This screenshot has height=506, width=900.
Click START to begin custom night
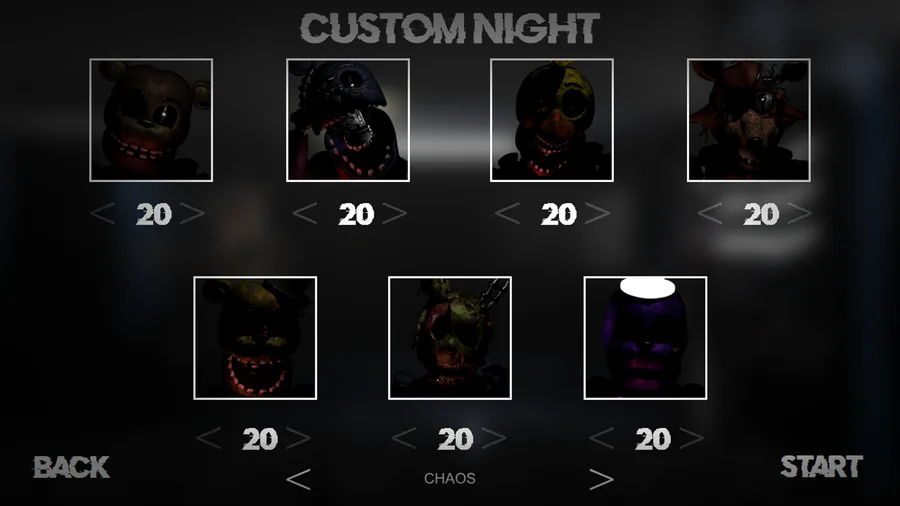click(821, 466)
